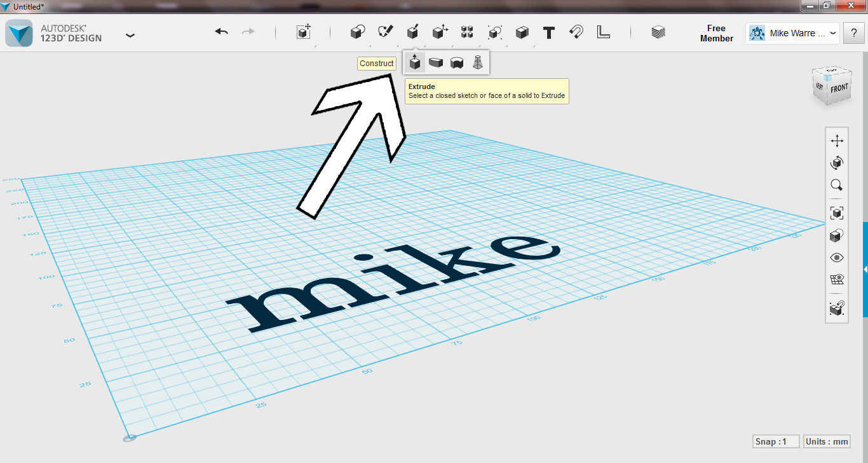Open the Units : mm setting
868x463 pixels.
pos(827,441)
